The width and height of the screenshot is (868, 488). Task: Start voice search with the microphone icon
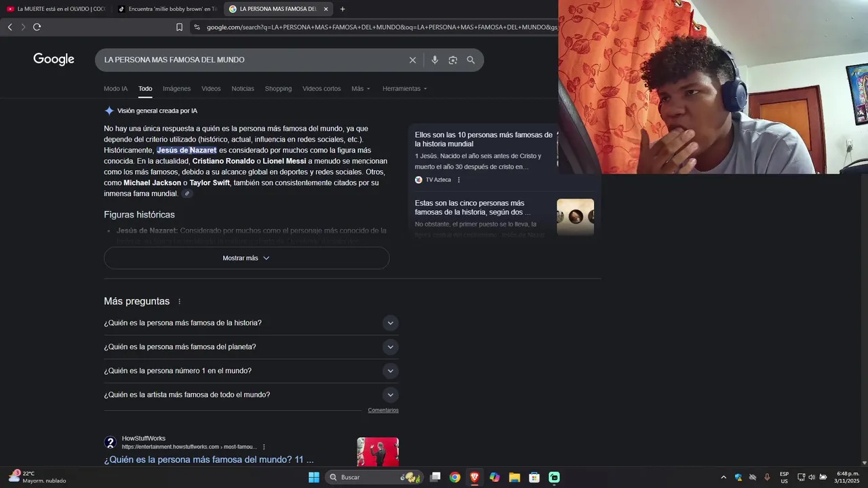point(435,60)
